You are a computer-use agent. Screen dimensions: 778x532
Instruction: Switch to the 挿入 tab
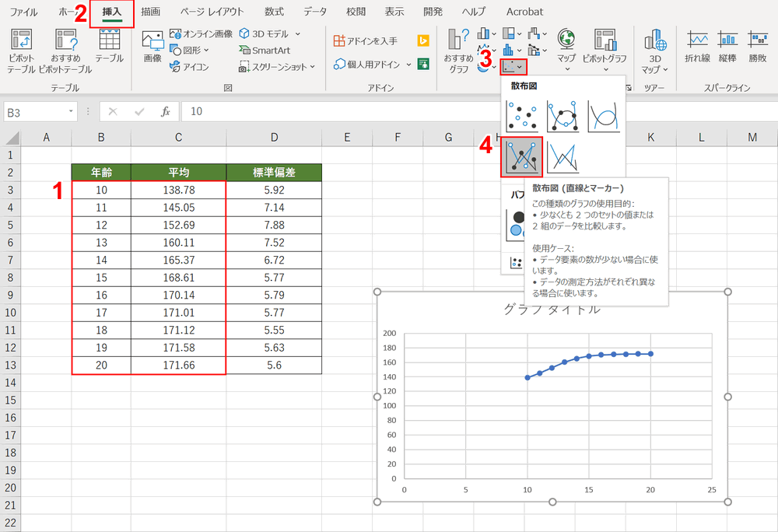pyautogui.click(x=112, y=12)
